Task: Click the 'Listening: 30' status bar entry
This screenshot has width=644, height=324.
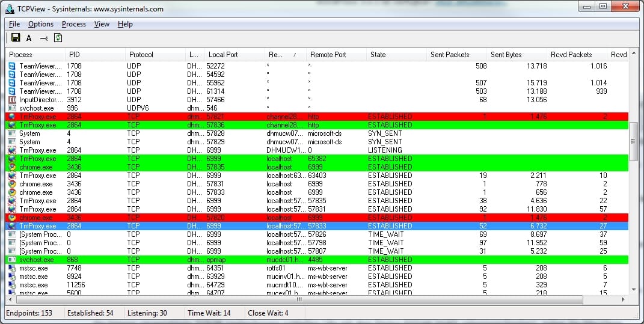Action: click(147, 313)
